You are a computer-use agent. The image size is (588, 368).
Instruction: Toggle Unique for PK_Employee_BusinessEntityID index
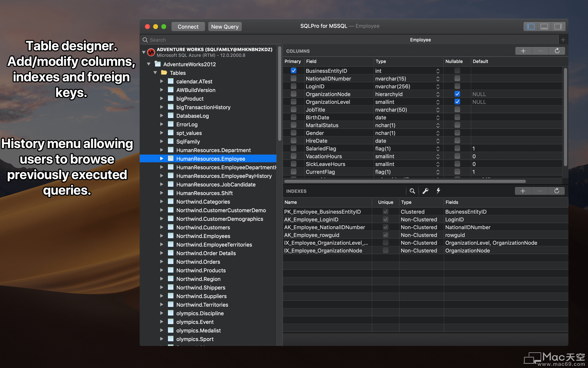point(386,212)
